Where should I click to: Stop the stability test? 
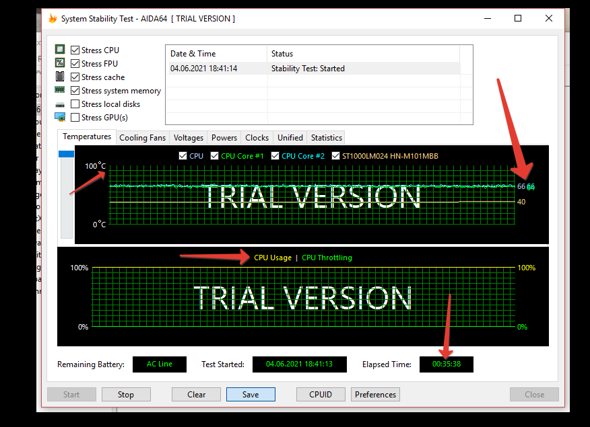pos(126,394)
